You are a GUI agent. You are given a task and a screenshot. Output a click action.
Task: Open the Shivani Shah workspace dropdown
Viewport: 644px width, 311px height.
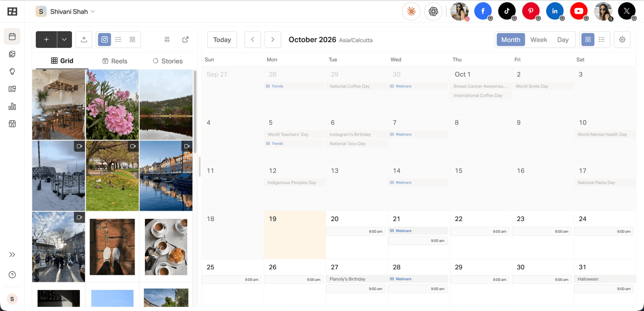(x=65, y=12)
